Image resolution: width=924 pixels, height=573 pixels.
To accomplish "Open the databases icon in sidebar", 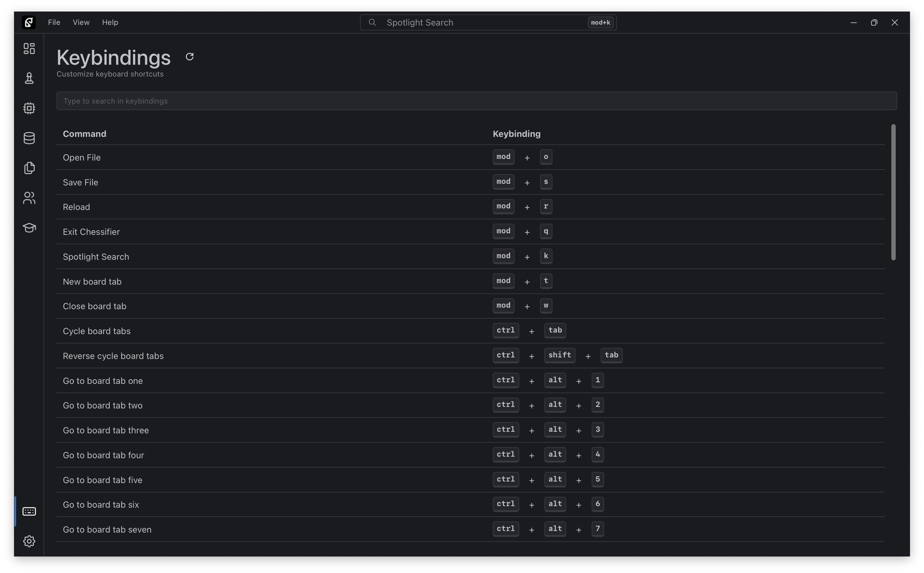I will pyautogui.click(x=29, y=138).
